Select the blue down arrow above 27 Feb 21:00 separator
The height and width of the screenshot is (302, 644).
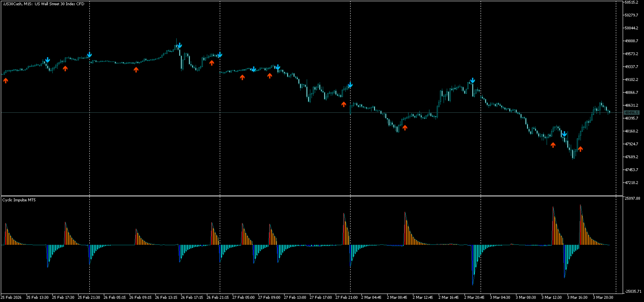click(x=350, y=85)
